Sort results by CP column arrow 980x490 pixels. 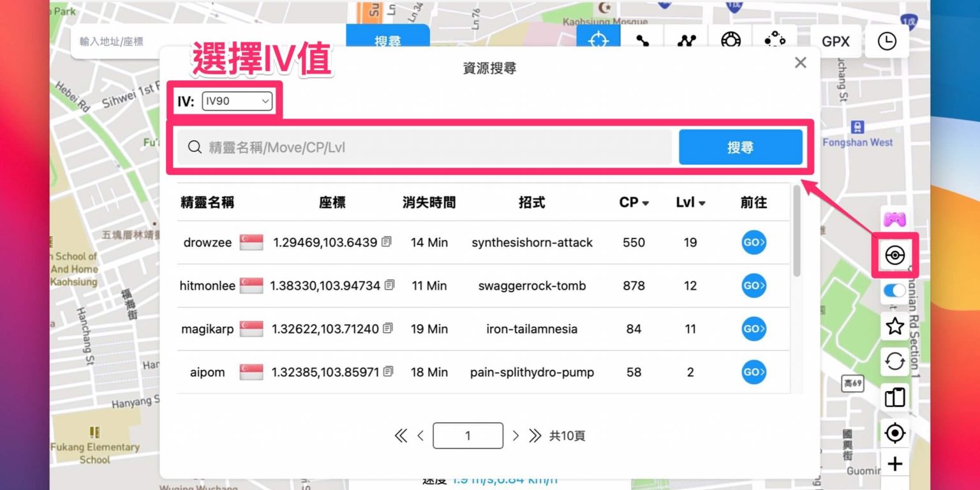(646, 204)
